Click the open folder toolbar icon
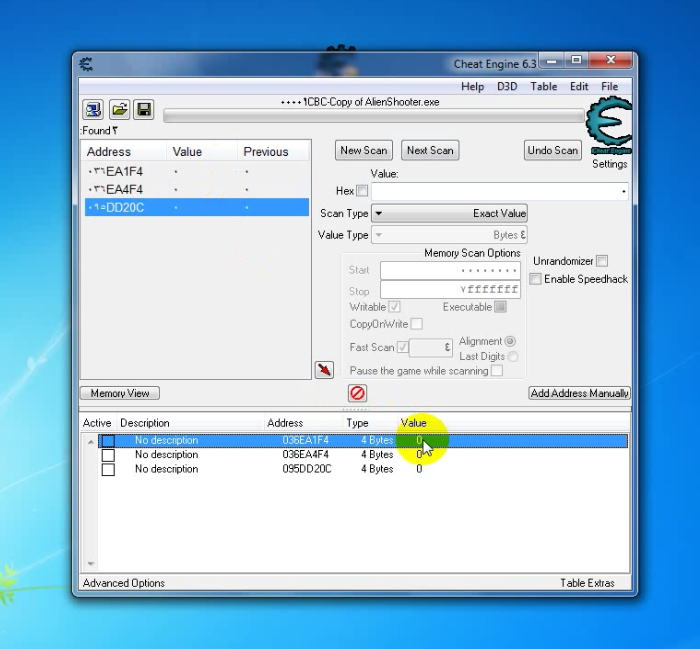700x649 pixels. [119, 109]
